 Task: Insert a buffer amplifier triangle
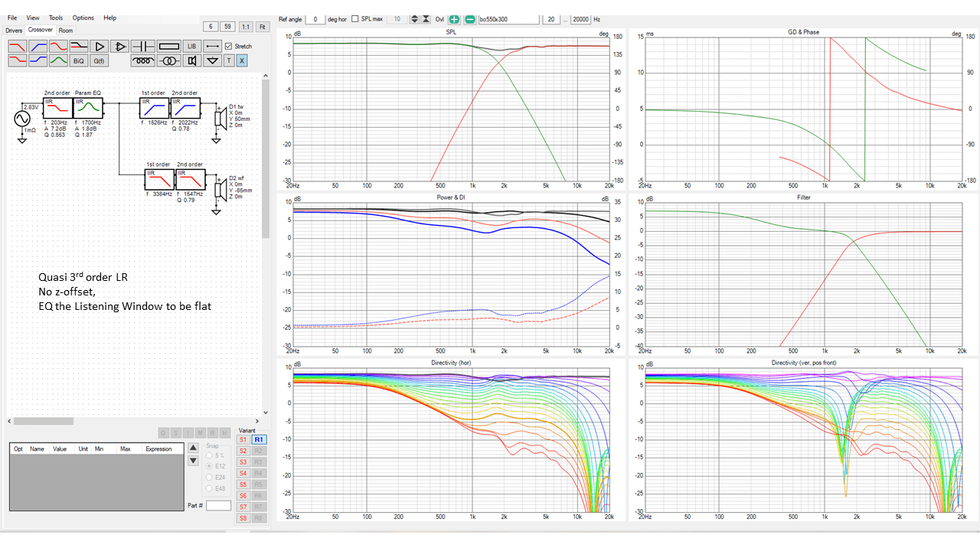coord(100,46)
